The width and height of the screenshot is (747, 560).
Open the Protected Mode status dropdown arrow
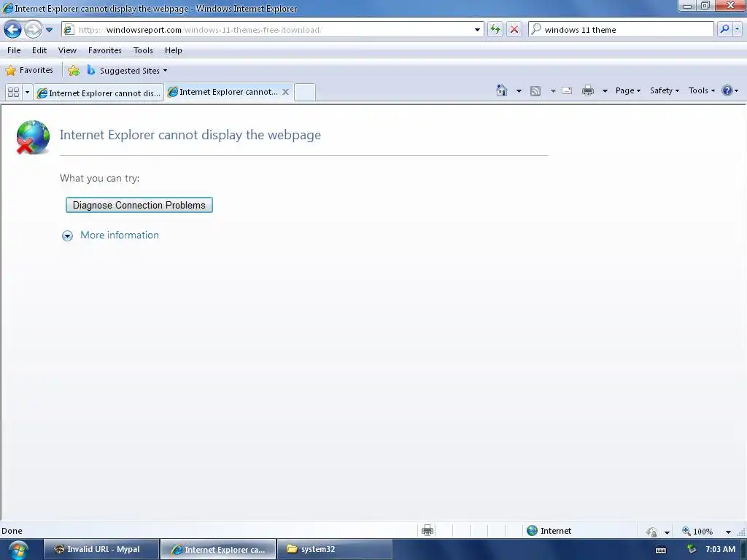(x=667, y=532)
